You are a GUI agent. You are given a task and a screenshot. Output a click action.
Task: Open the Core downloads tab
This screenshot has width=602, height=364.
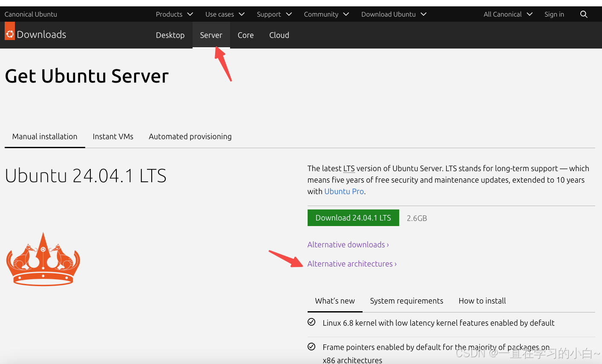click(245, 35)
